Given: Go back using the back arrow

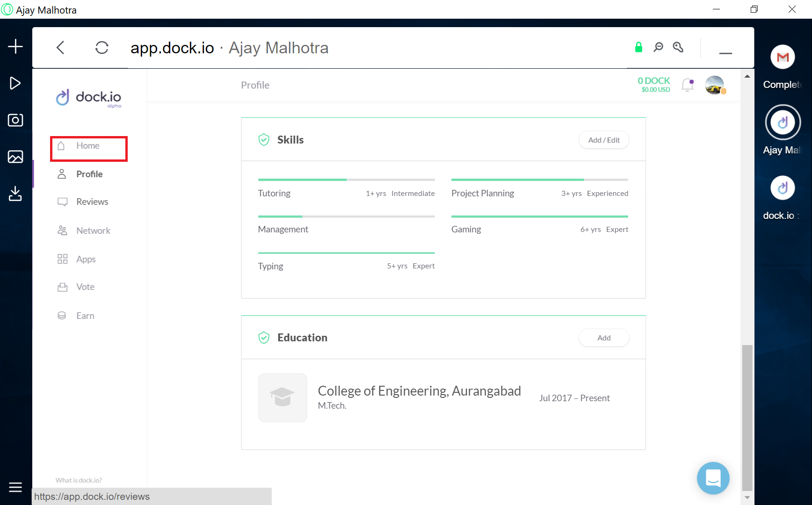Looking at the screenshot, I should (x=60, y=48).
